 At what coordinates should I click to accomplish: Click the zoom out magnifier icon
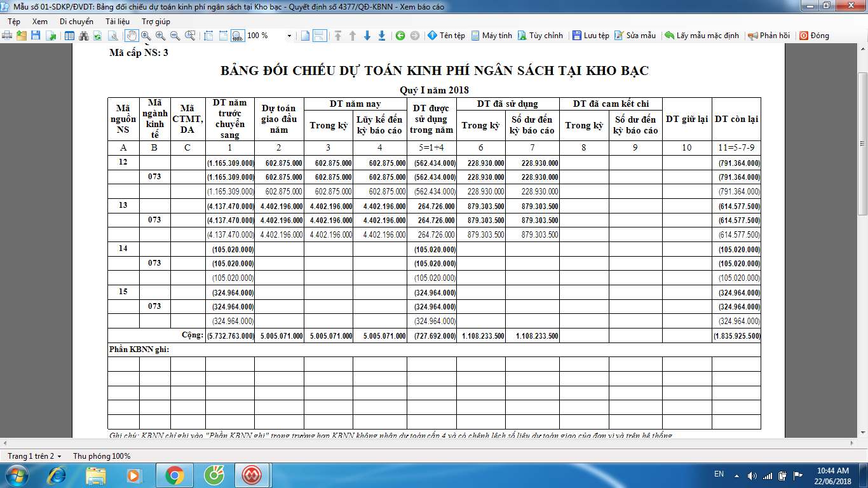[x=175, y=36]
